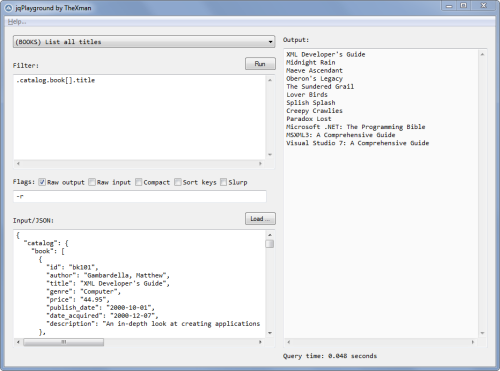Open the (BOOKS) List all titles dropdown
Image resolution: width=500 pixels, height=371 pixels.
tap(144, 42)
